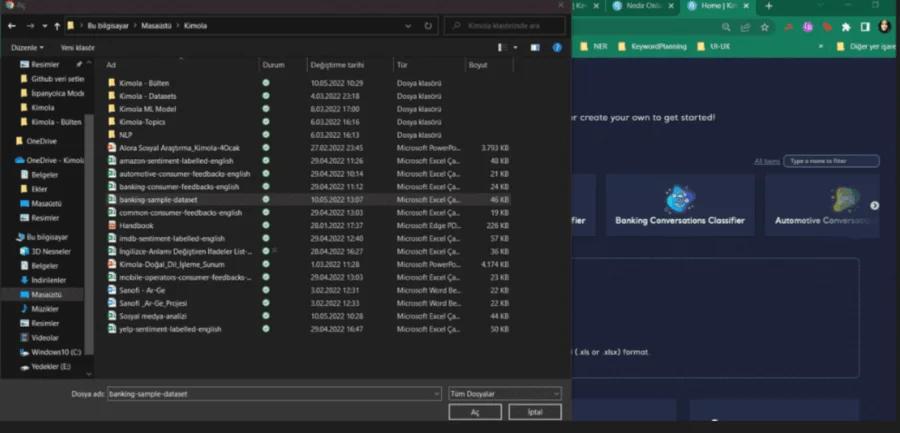Open the view options dropdown arrow

[515, 48]
